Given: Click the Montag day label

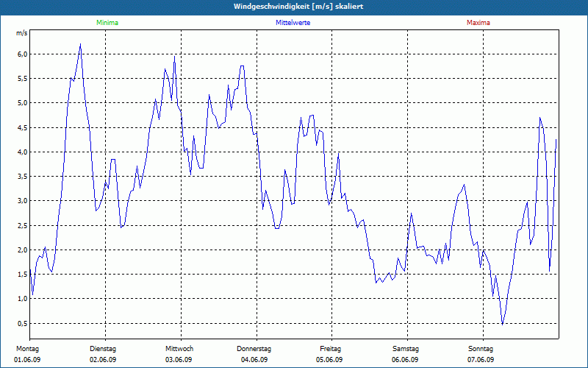Looking at the screenshot, I should coord(27,349).
